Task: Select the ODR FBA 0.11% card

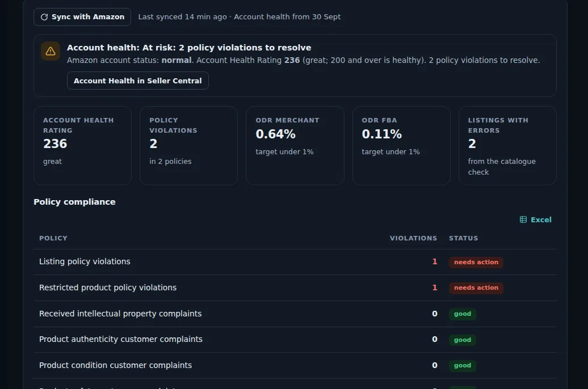Action: [401, 145]
